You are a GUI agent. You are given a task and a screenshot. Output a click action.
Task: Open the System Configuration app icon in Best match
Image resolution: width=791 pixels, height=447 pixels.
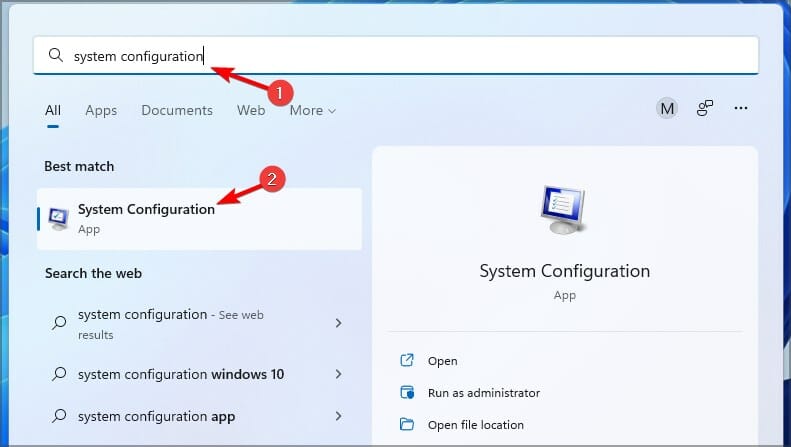59,218
